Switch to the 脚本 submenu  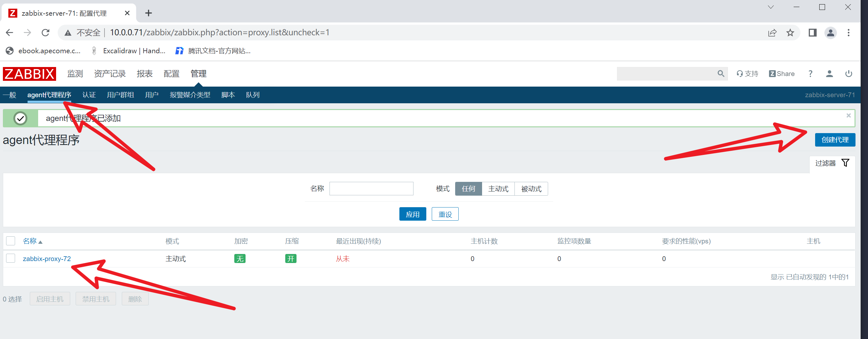tap(228, 95)
